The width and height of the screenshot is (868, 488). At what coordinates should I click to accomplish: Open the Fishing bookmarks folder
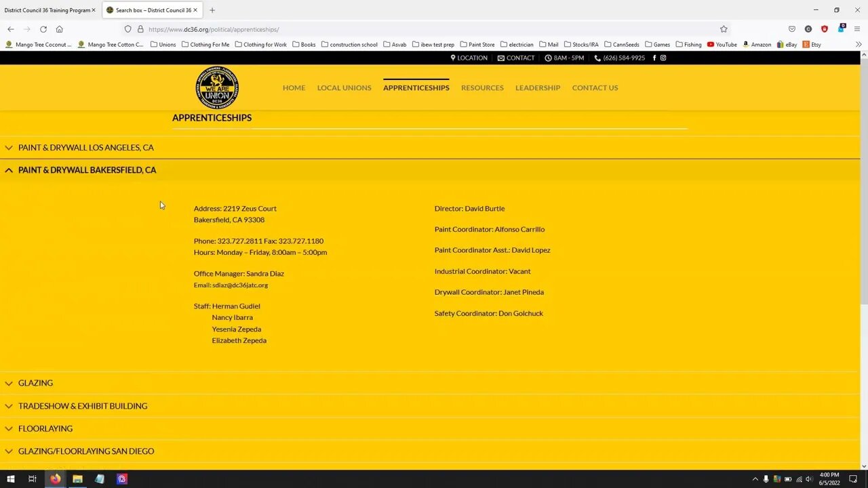click(x=688, y=45)
